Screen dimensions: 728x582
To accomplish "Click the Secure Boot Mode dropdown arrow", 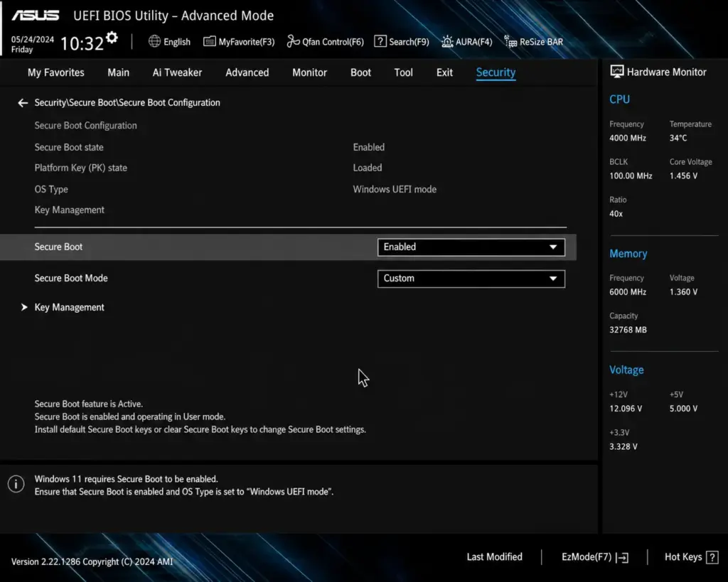I will [x=553, y=279].
